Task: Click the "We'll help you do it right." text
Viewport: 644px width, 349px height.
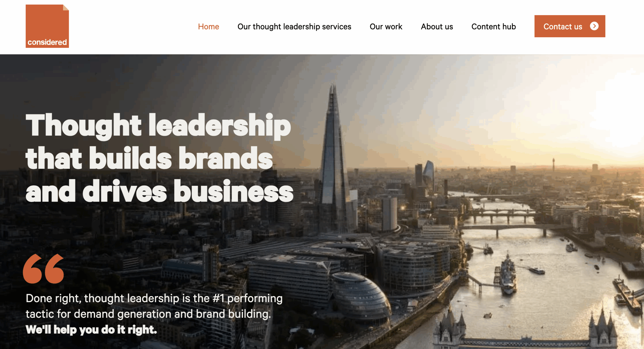Action: point(91,330)
